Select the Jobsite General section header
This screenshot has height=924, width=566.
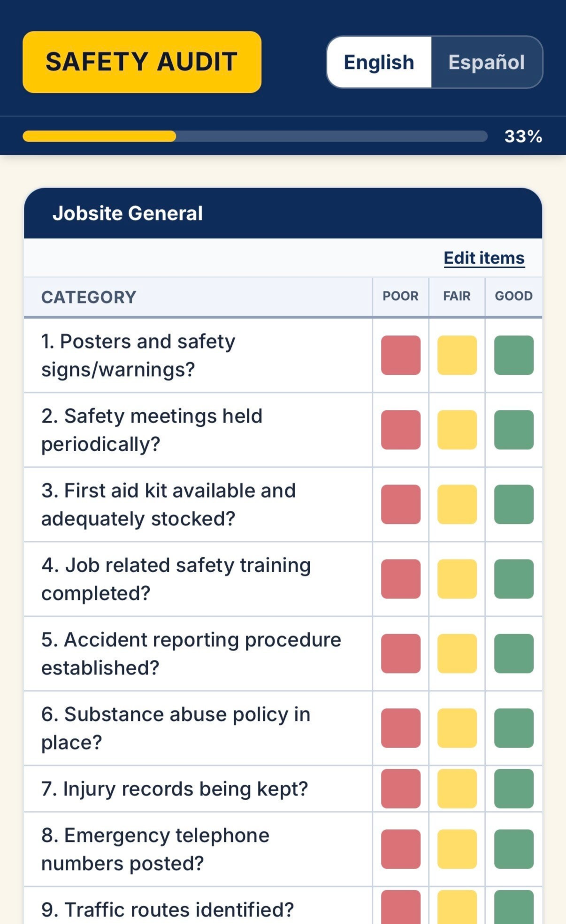coord(283,213)
